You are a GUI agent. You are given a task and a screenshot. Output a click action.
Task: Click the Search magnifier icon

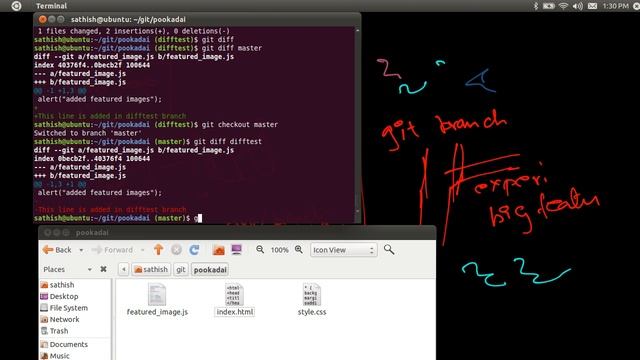point(389,249)
